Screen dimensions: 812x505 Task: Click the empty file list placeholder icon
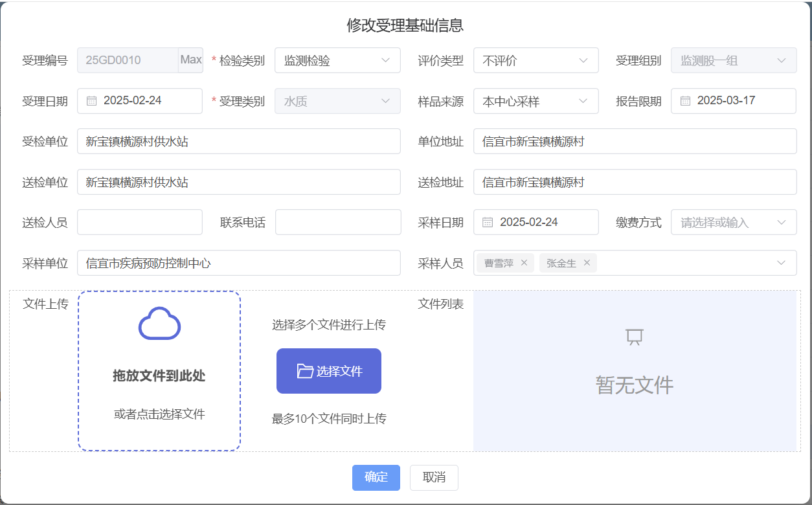tap(635, 337)
